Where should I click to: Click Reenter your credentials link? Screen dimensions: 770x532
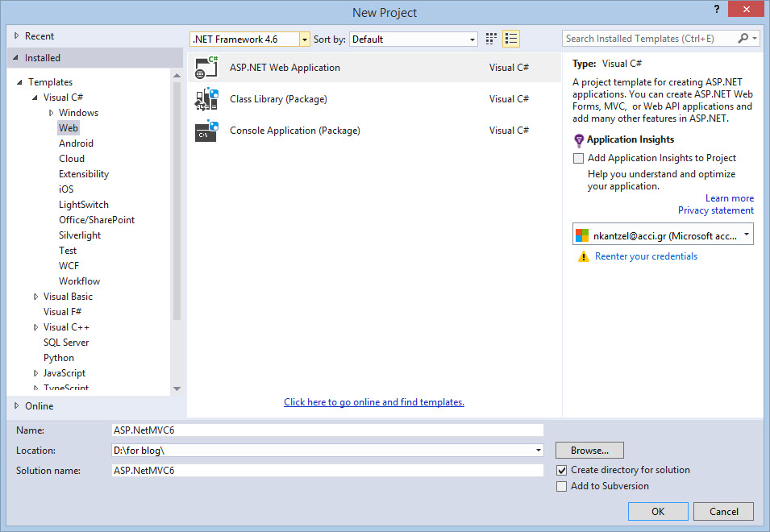pyautogui.click(x=647, y=256)
